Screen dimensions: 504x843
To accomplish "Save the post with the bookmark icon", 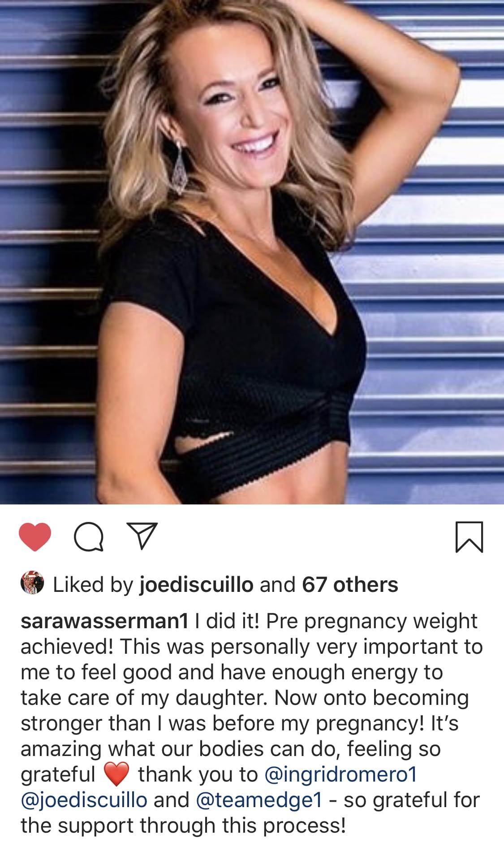I will pos(469,537).
